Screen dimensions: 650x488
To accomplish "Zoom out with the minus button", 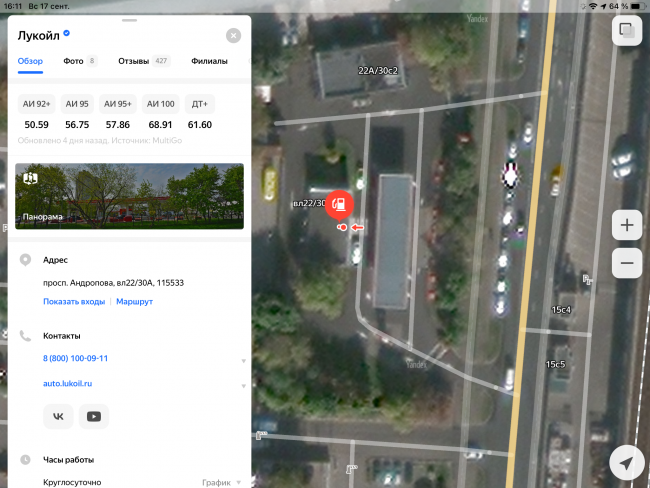I will (x=627, y=263).
